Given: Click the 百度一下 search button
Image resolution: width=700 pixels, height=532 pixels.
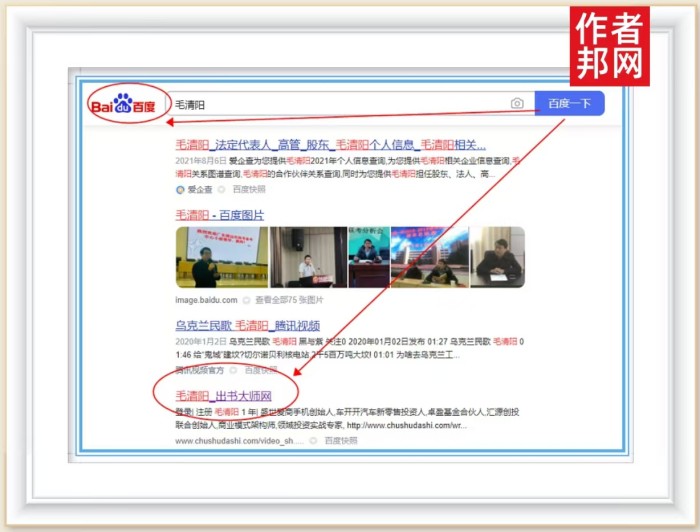Looking at the screenshot, I should 569,104.
